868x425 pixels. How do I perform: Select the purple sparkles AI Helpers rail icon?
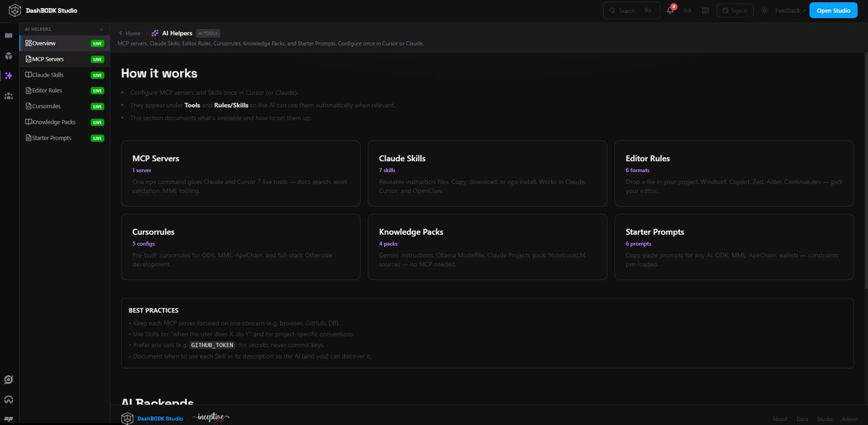pyautogui.click(x=9, y=75)
